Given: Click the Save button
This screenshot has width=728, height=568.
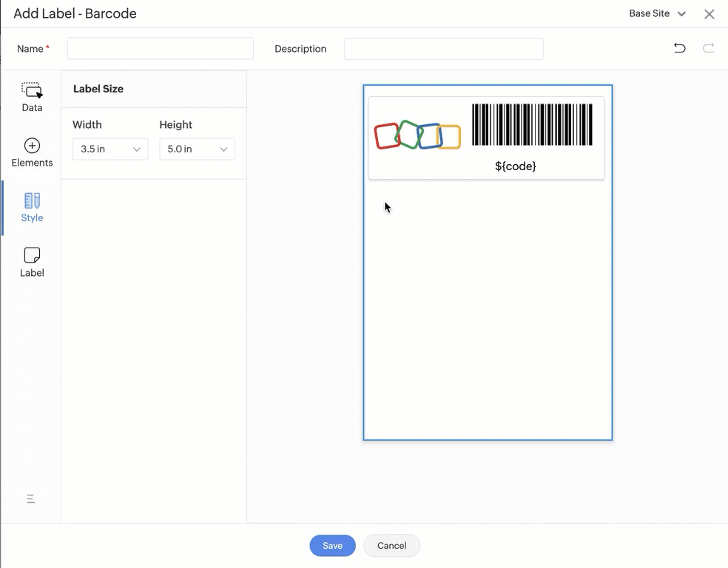Looking at the screenshot, I should point(332,546).
